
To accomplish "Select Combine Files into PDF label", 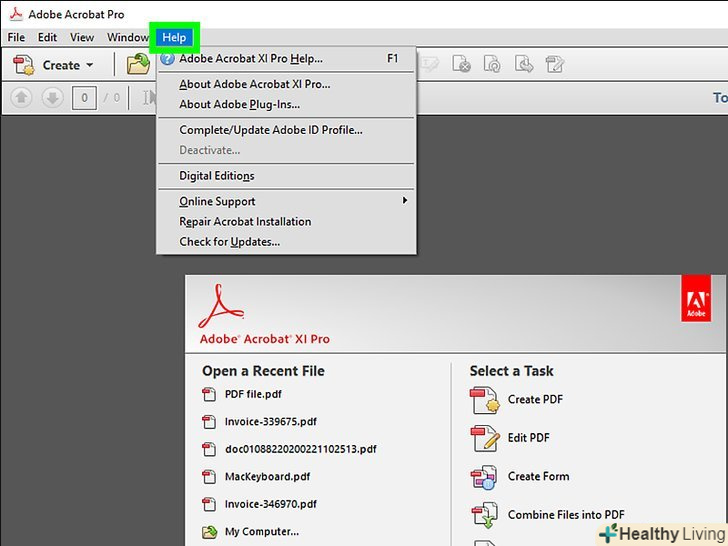I will (x=566, y=515).
